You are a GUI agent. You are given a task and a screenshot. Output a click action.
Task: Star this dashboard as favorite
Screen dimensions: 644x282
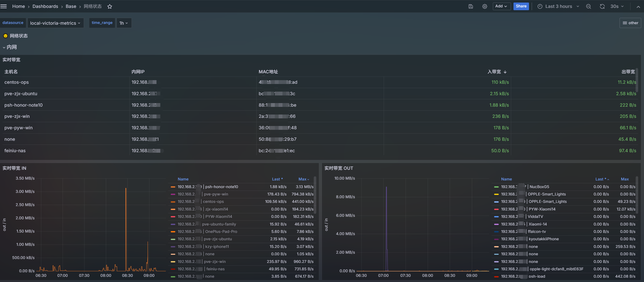click(x=110, y=7)
